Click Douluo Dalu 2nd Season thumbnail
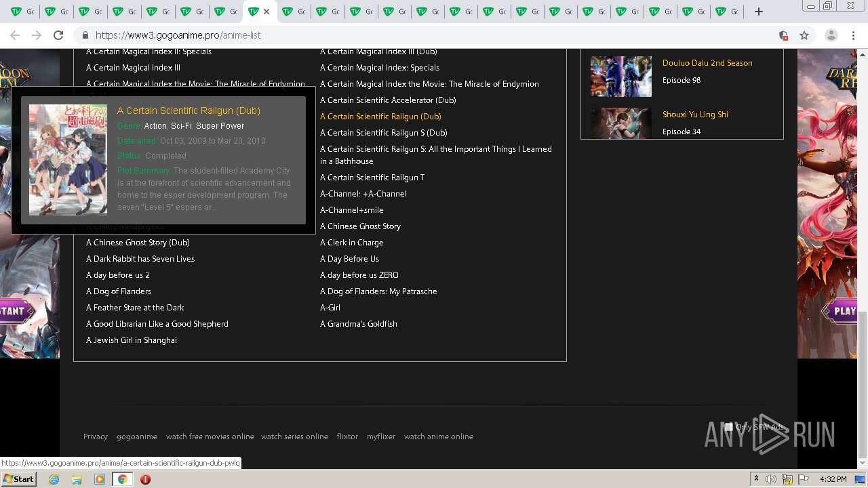The image size is (868, 488). click(621, 77)
